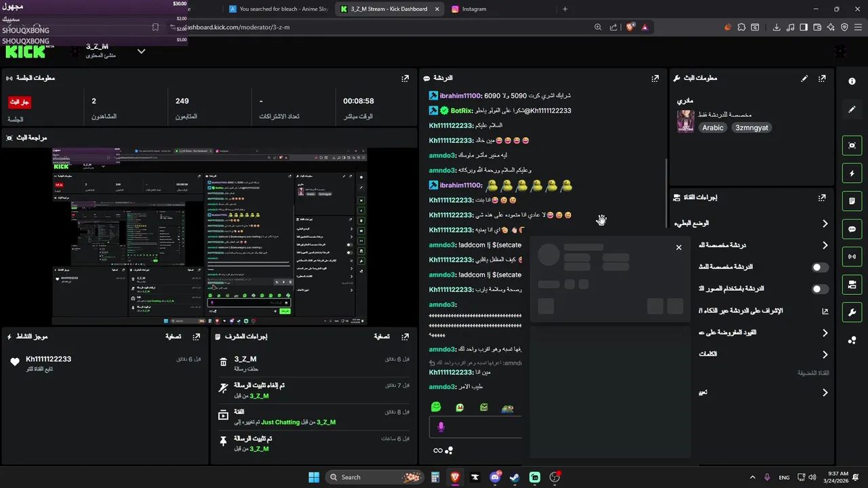Click the Arabic language tag
Screen dimensions: 868x488
[713, 127]
